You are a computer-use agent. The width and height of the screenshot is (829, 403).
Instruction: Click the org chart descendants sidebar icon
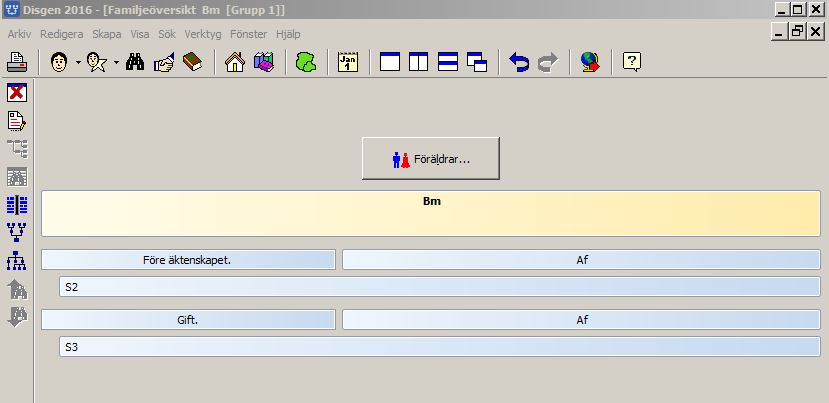coord(17,261)
